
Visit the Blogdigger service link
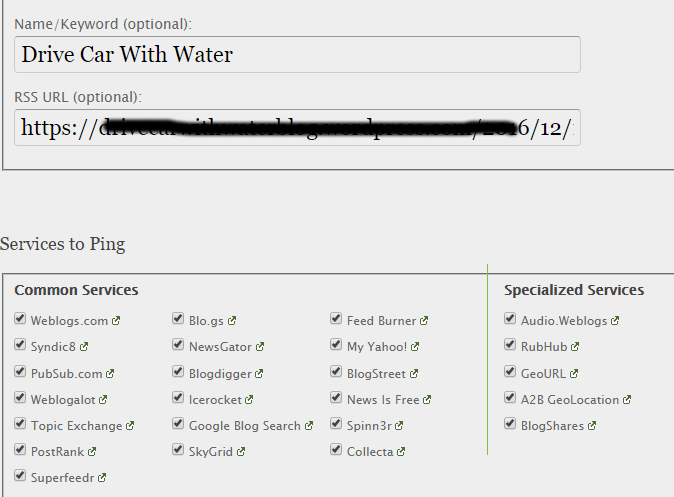click(x=221, y=374)
